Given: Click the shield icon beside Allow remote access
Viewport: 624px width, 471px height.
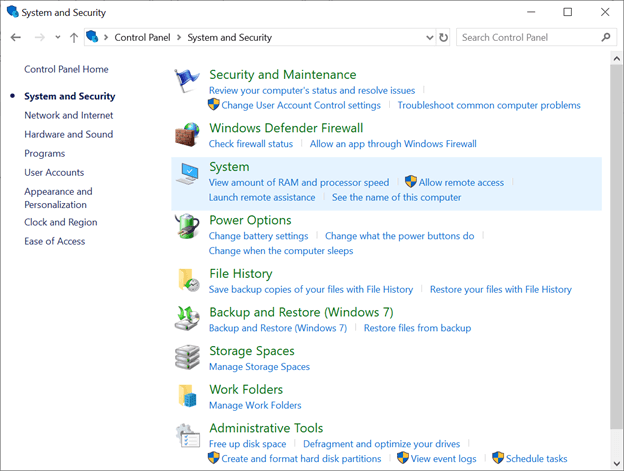Looking at the screenshot, I should click(411, 182).
